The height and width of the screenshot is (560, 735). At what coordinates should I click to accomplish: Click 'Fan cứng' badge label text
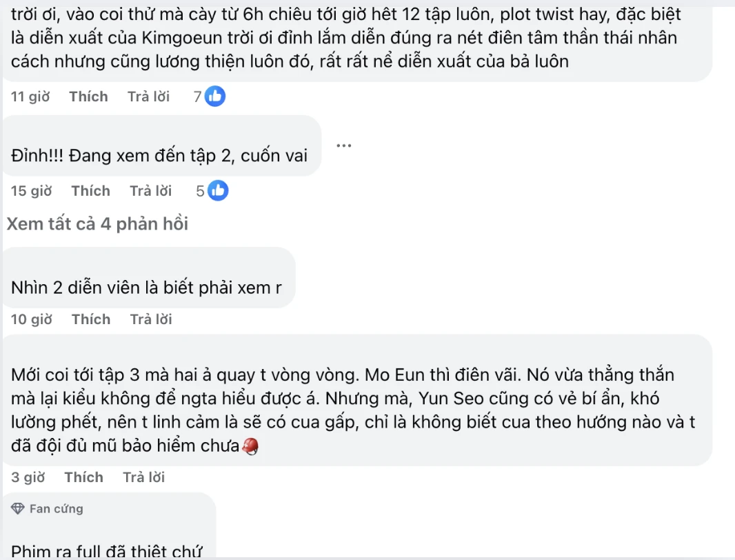(56, 509)
